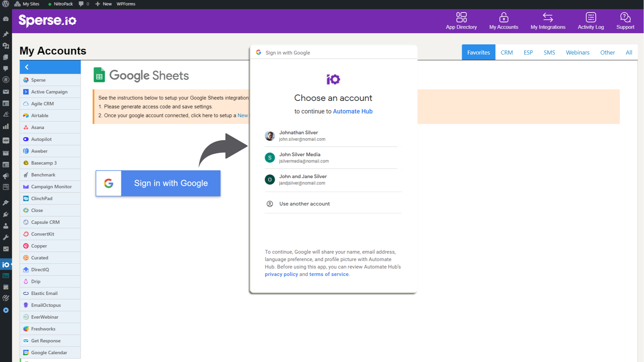Open the privacy policy link

[x=281, y=274]
